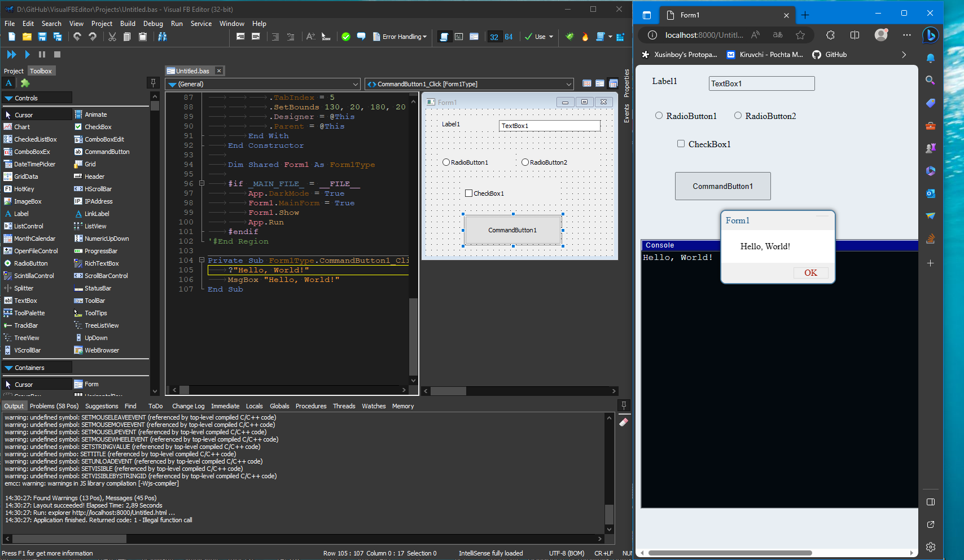Image resolution: width=964 pixels, height=560 pixels.
Task: Check CheckBox1 in the browser preview
Action: [681, 144]
